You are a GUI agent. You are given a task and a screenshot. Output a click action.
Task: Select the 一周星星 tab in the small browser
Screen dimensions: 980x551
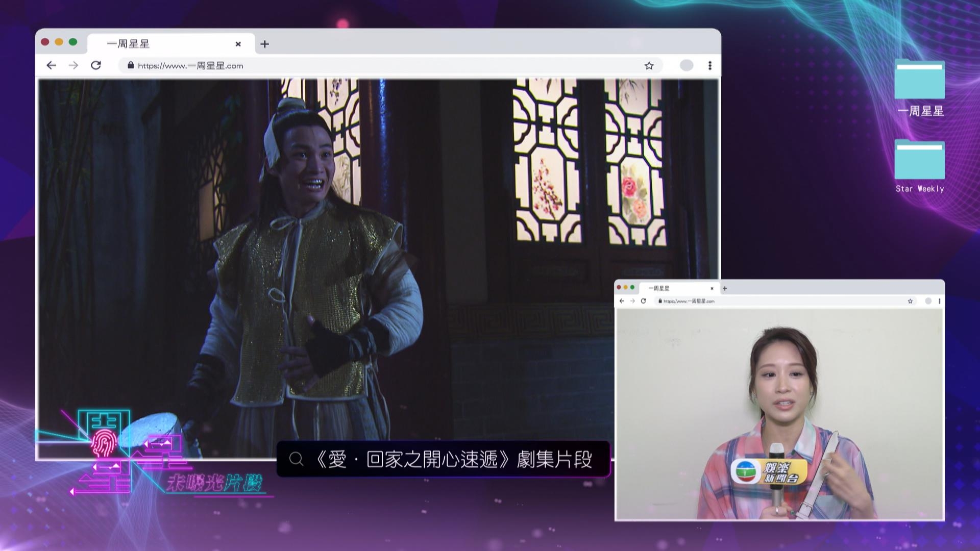coord(679,288)
